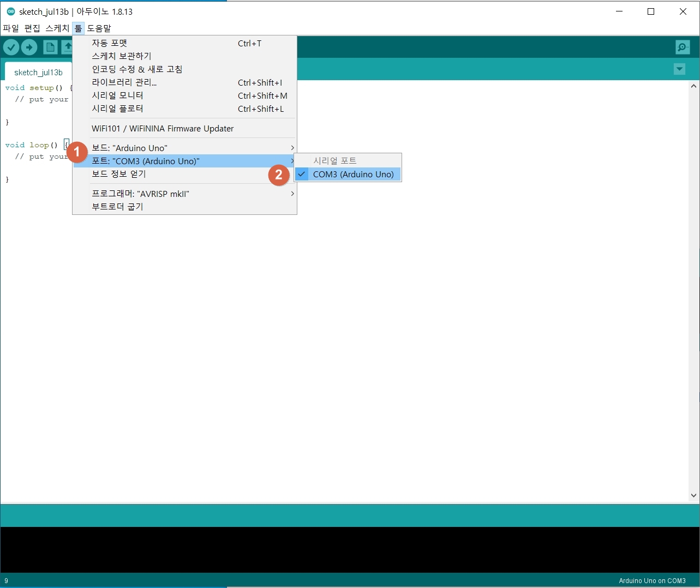
Task: Expand the 보드: "Arduino Uno" submenu
Action: point(185,148)
